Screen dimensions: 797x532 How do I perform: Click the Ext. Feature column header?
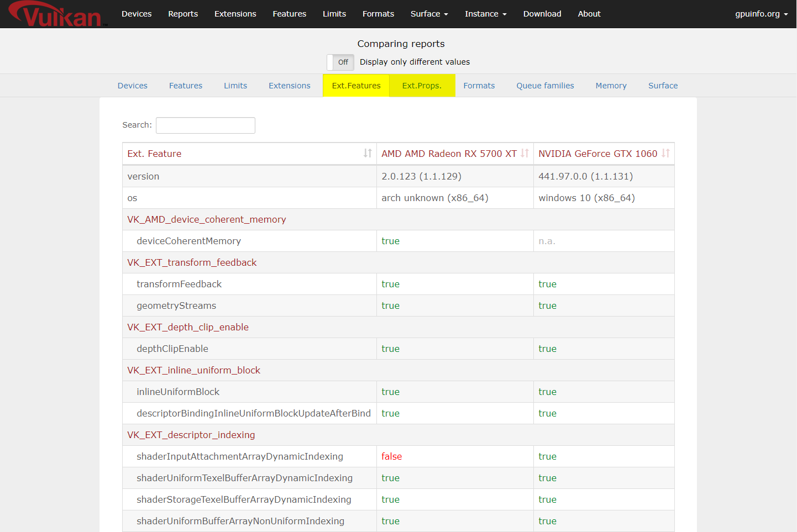(249, 154)
